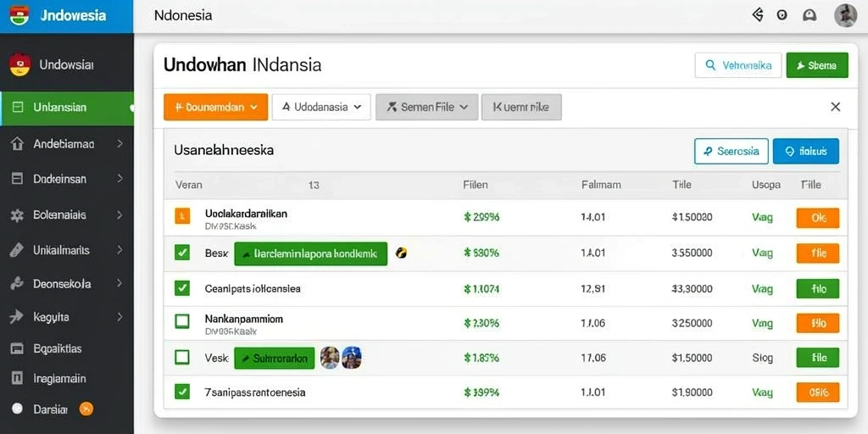
Task: Click green Barclemin lapora kondkmk tag
Action: coord(310,253)
